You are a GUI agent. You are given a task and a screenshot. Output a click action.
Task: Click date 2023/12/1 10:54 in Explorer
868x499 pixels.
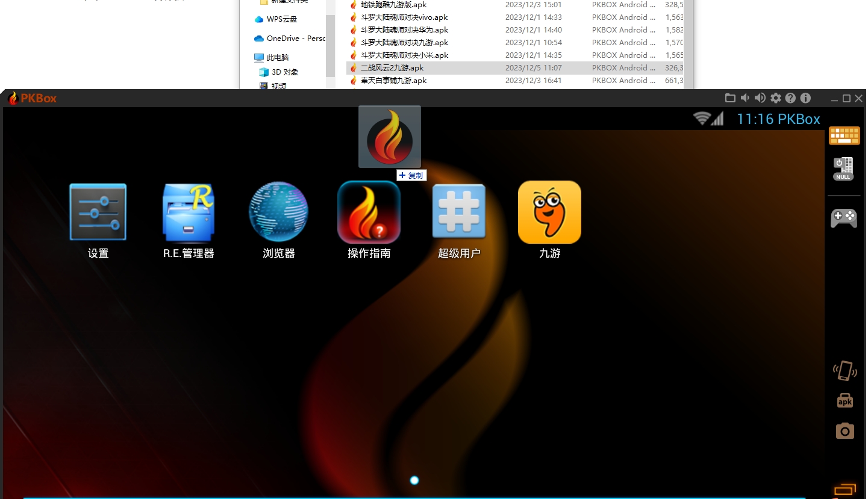click(x=534, y=43)
